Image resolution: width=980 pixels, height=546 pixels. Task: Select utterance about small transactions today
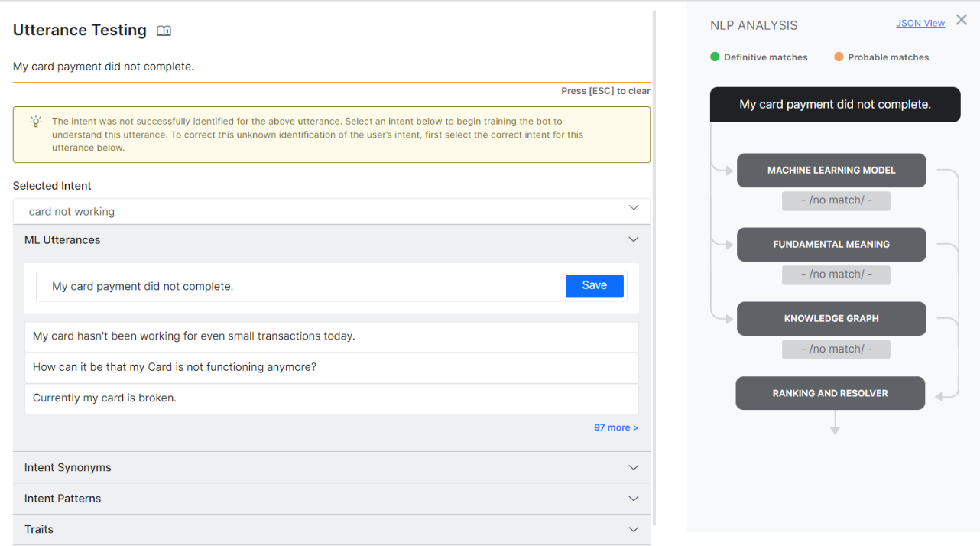pyautogui.click(x=331, y=336)
